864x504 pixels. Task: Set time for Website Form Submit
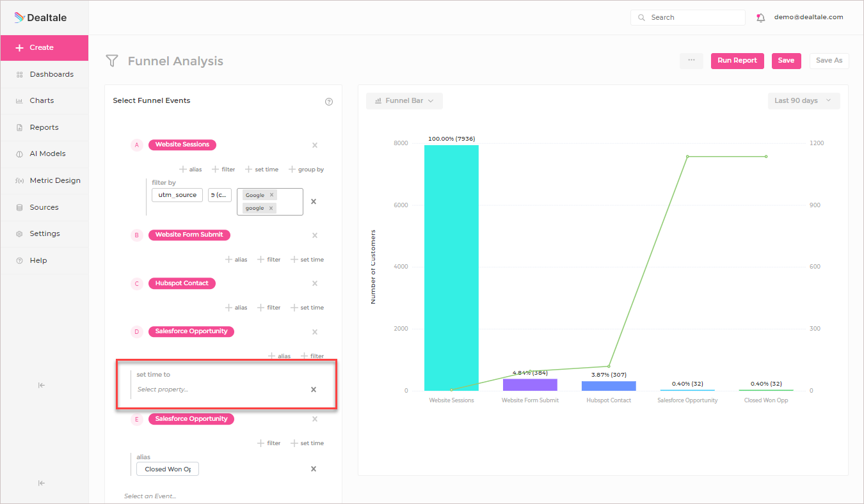click(307, 260)
